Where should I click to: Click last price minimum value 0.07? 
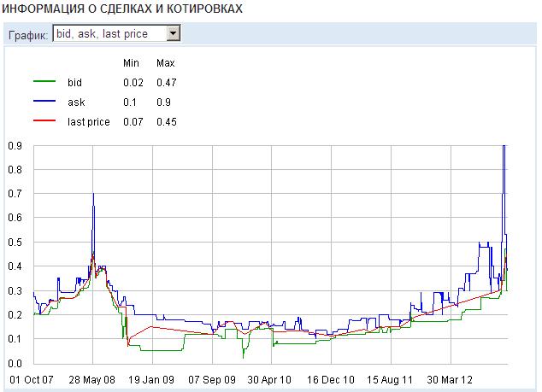point(133,122)
